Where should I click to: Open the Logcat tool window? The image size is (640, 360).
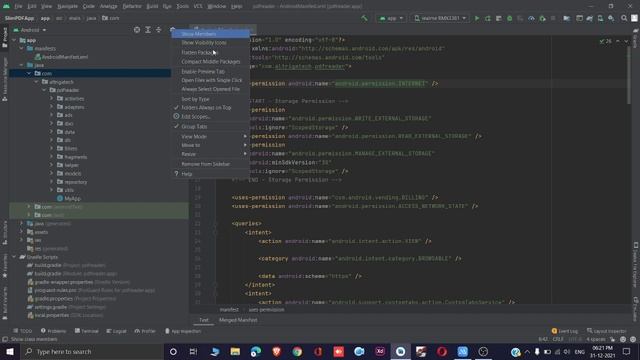point(116,331)
